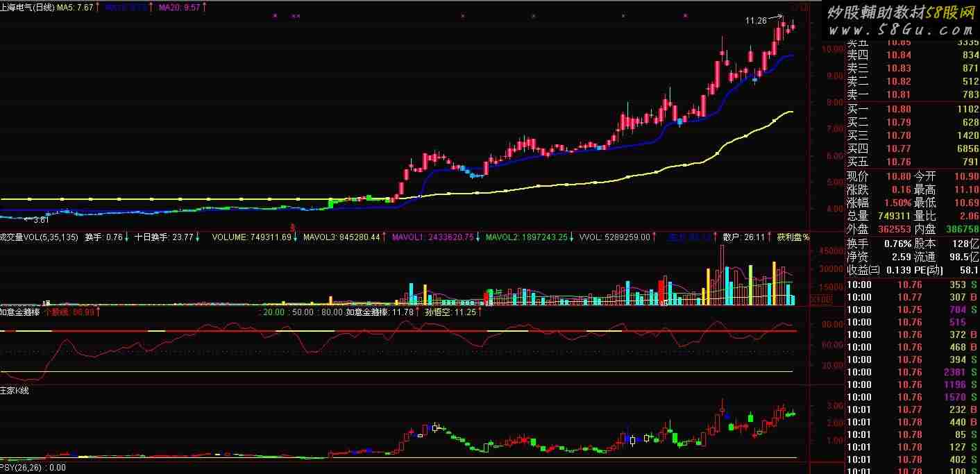Select the 如意金箍棒 indicator panel title
This screenshot has width=980, height=474.
(x=20, y=312)
